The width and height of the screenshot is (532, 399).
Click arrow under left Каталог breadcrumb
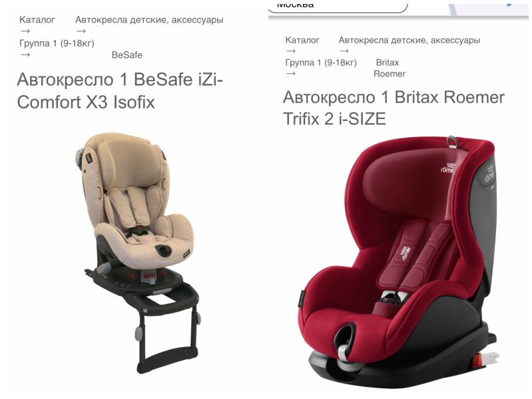(x=25, y=31)
